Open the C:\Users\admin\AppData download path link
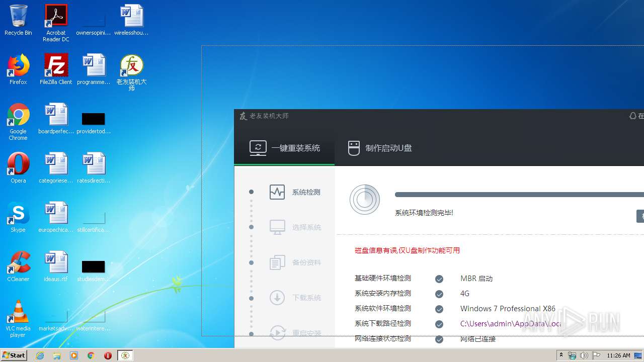The width and height of the screenshot is (644, 362). [511, 324]
